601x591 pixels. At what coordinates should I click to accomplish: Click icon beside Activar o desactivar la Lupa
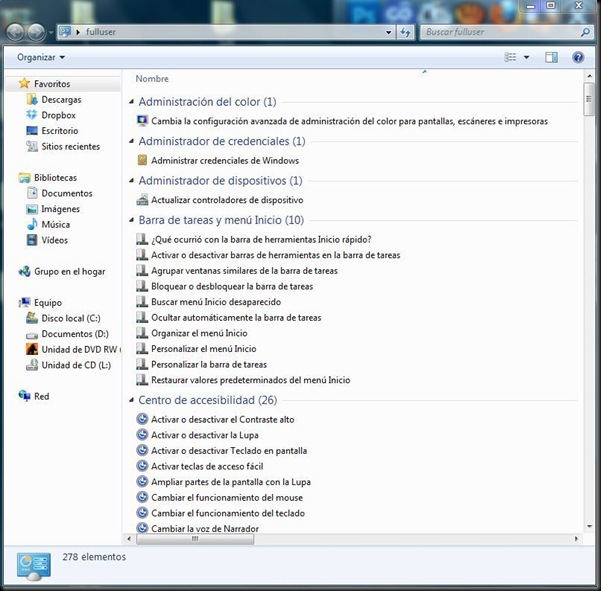142,435
